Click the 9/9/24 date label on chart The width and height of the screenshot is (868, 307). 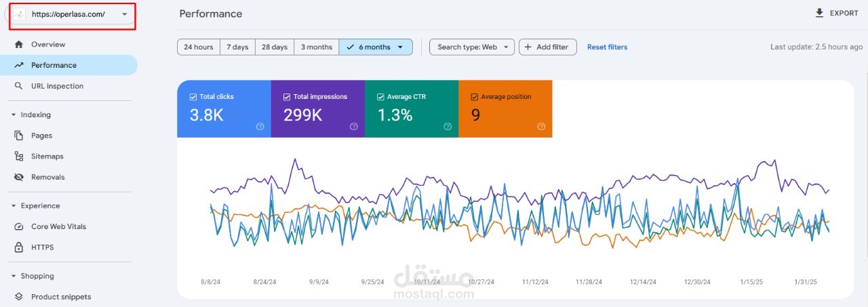click(x=319, y=281)
